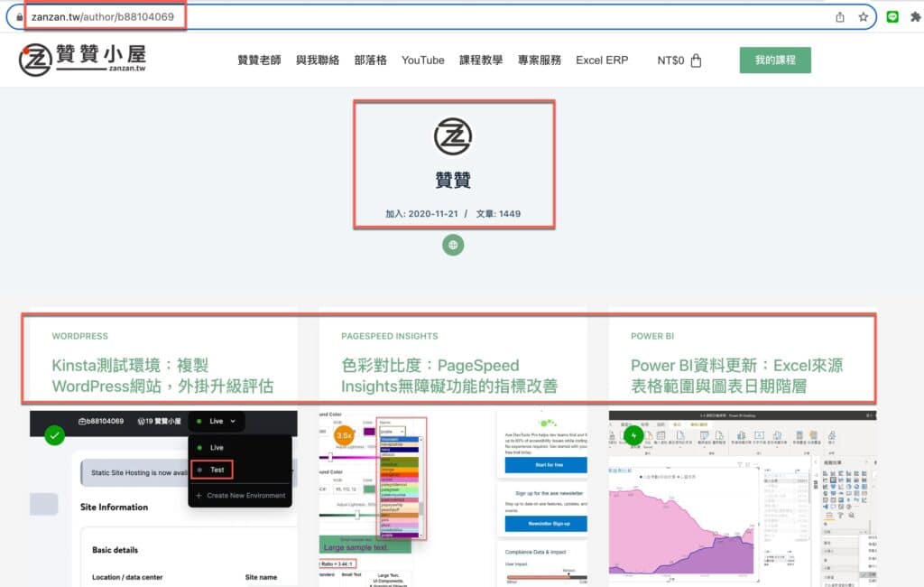
Task: Go to the 部落格 menu item
Action: pos(370,61)
